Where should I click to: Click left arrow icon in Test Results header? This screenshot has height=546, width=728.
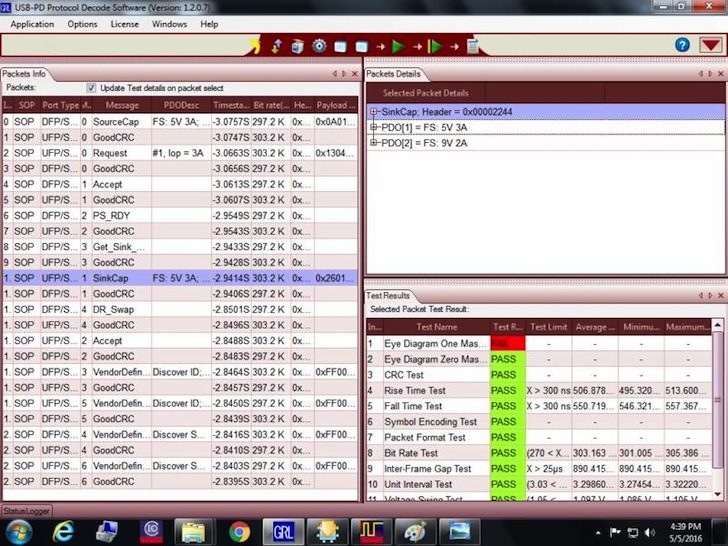click(x=701, y=295)
